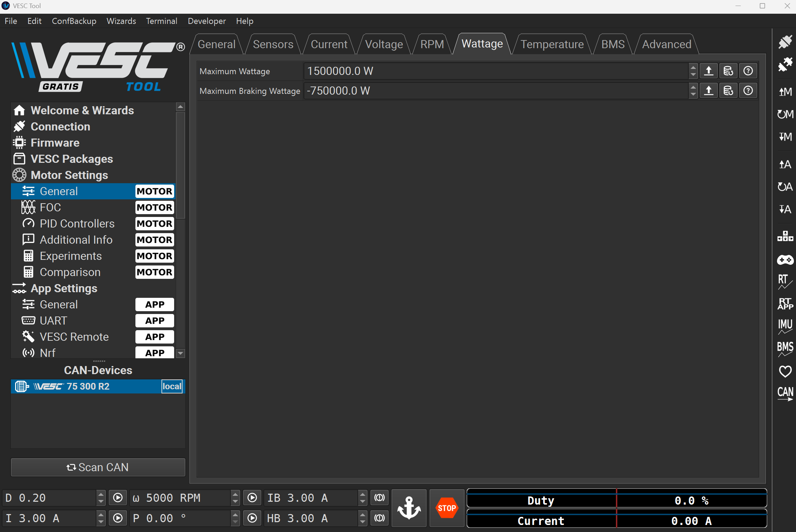Image resolution: width=796 pixels, height=532 pixels.
Task: Toggle IMU realtime data icon
Action: (x=785, y=326)
